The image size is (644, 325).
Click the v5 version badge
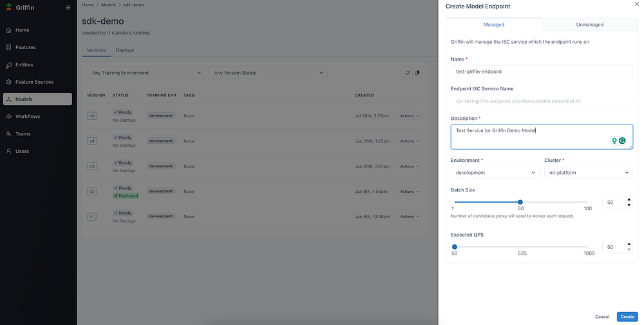pyautogui.click(x=91, y=116)
